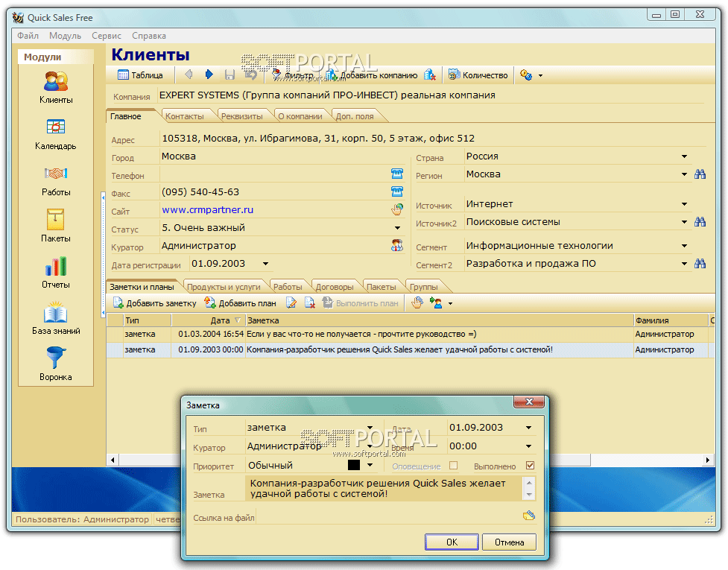Uncheck the Выполнено checkbox

tap(531, 465)
